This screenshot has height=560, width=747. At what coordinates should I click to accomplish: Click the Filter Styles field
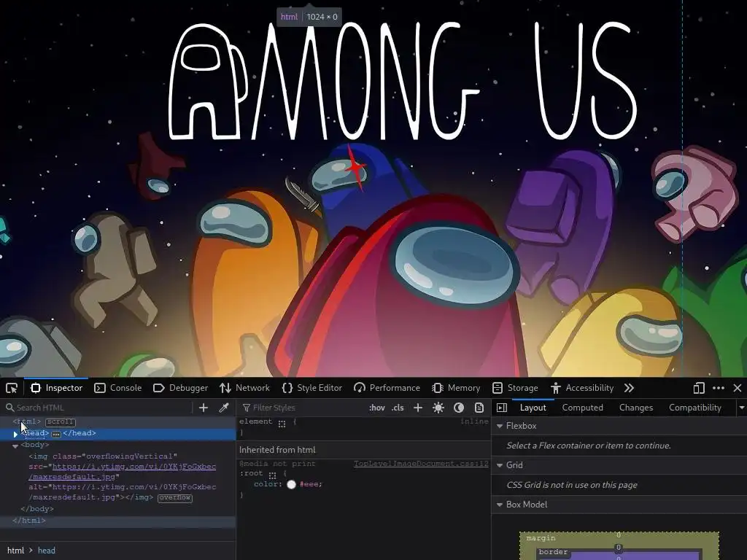tap(303, 408)
